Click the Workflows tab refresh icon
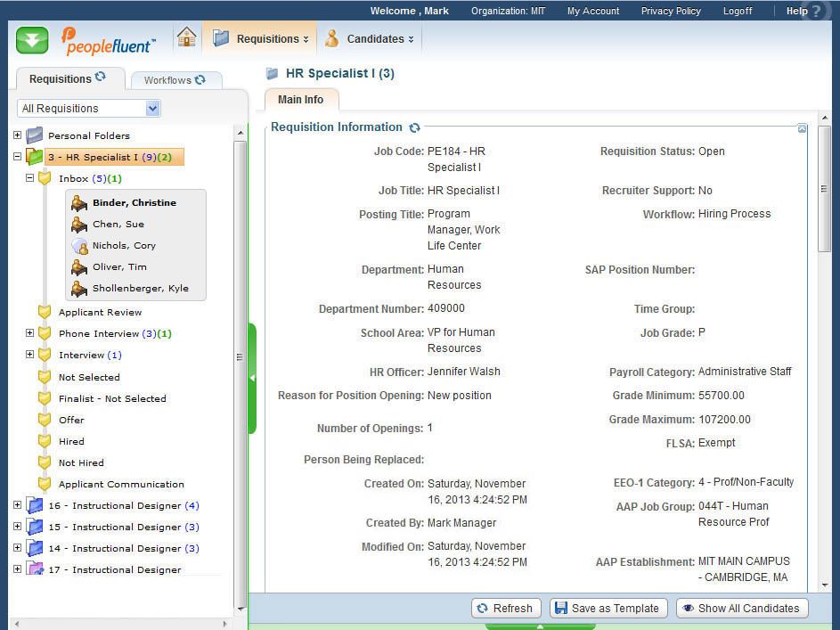The width and height of the screenshot is (840, 630). pos(200,79)
